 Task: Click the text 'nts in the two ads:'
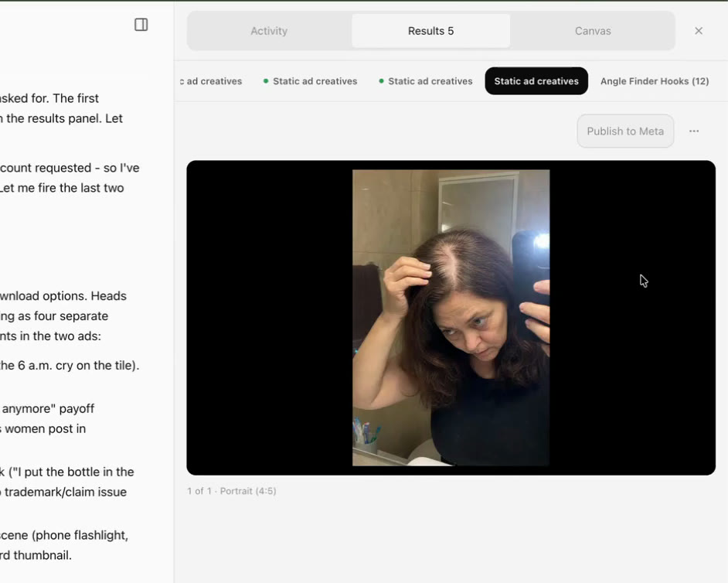tap(50, 336)
